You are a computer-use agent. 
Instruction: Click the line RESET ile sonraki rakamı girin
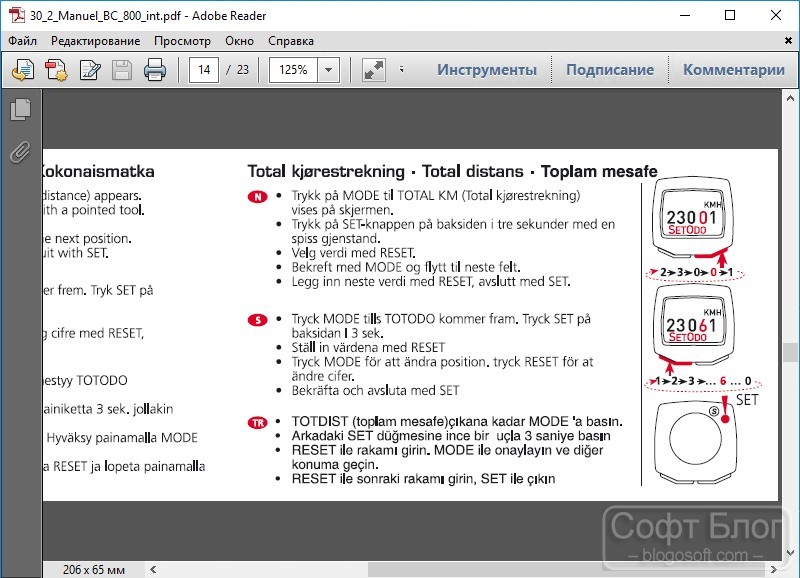coord(423,479)
